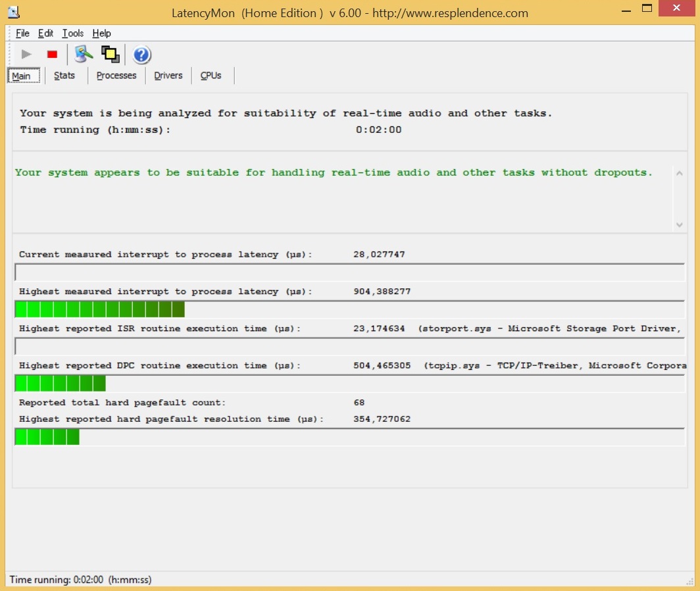Viewport: 700px width, 591px height.
Task: Open help via blue question mark icon
Action: coord(141,55)
